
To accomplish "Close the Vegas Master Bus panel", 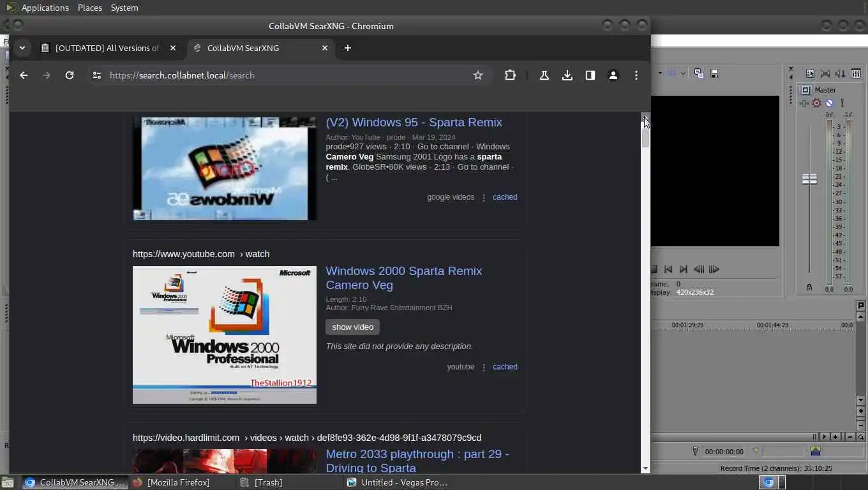I will tap(791, 69).
